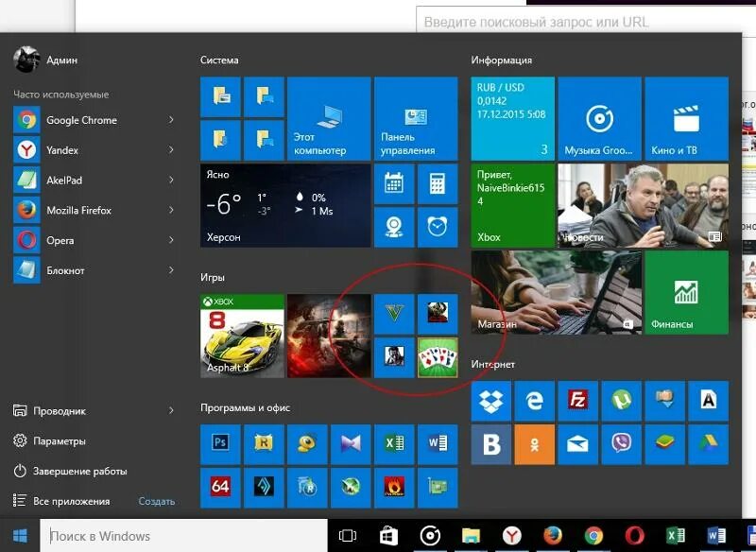Viewport: 756px width, 552px height.
Task: Expand Yandex jump list arrow
Action: 171,150
